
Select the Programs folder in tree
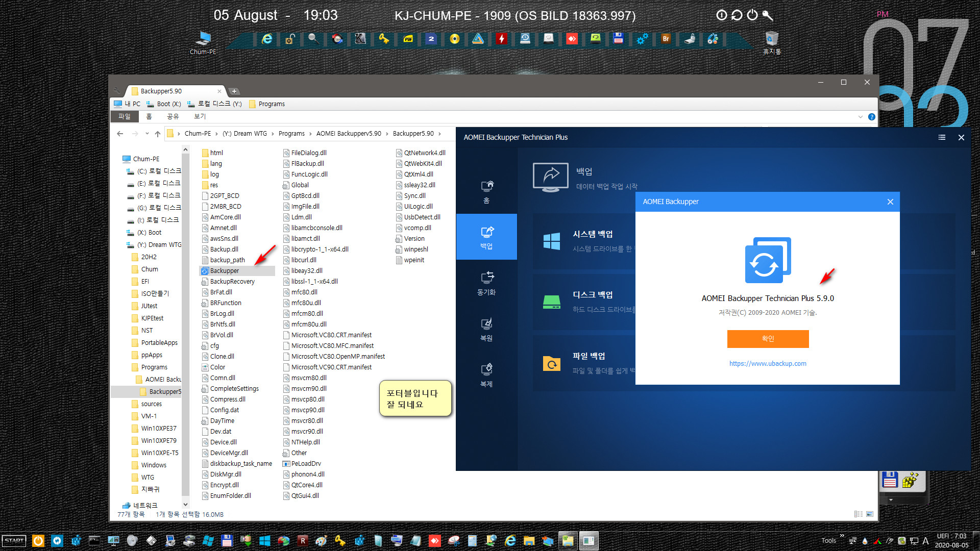coord(154,367)
